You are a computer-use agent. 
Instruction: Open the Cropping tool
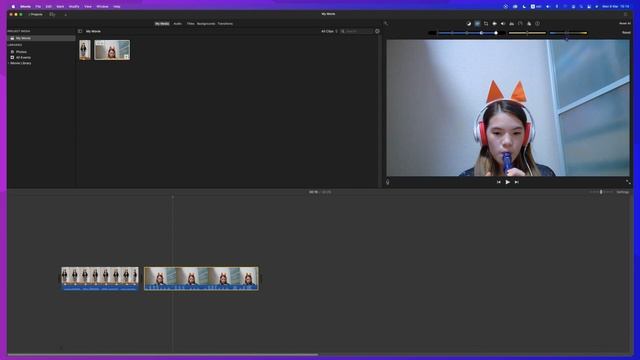click(486, 24)
